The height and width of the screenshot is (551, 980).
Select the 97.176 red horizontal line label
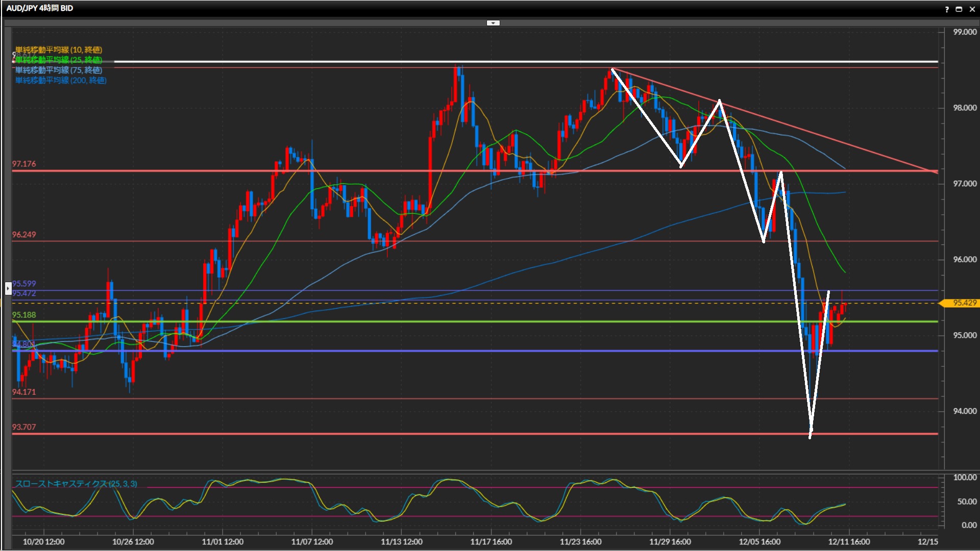(x=24, y=164)
